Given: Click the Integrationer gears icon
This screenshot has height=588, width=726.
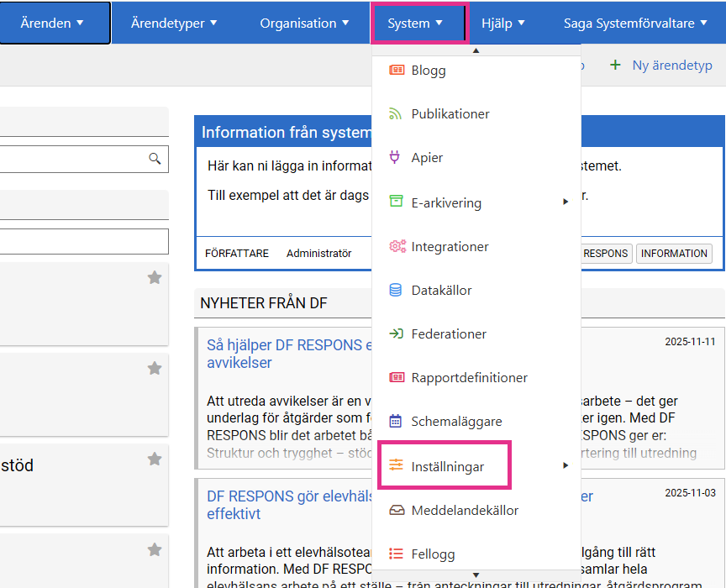Looking at the screenshot, I should click(393, 246).
